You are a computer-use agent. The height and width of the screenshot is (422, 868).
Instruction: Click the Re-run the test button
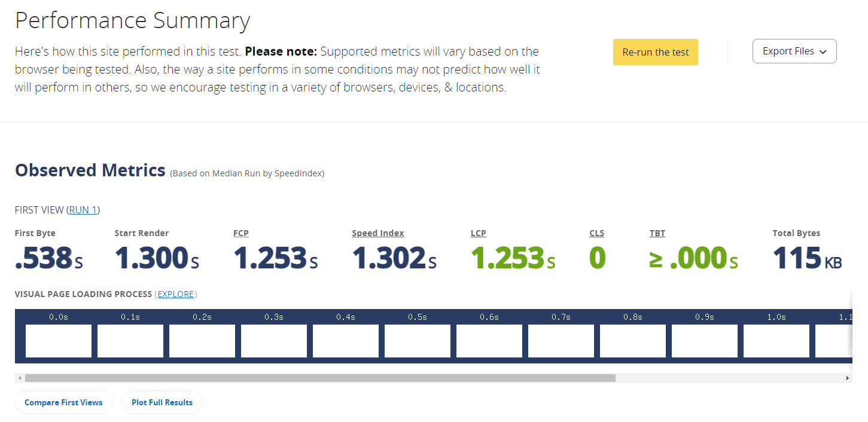click(x=655, y=52)
